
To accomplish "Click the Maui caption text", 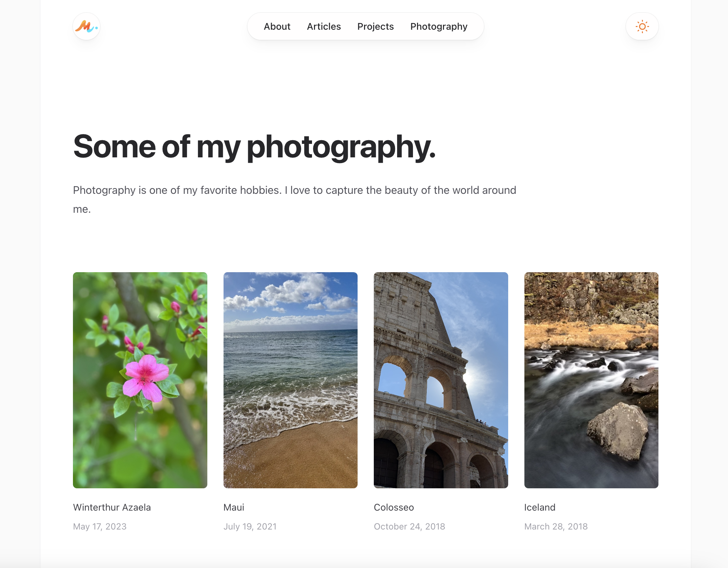I will click(234, 507).
